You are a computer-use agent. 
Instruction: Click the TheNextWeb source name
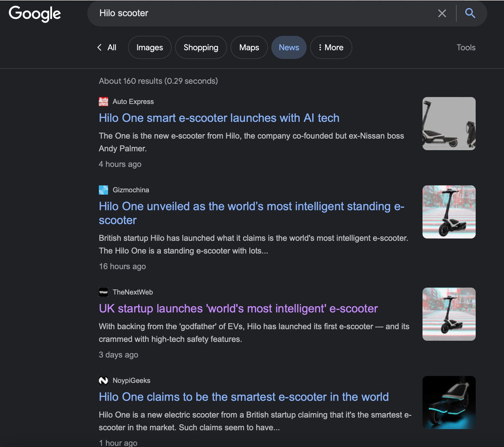coord(133,292)
